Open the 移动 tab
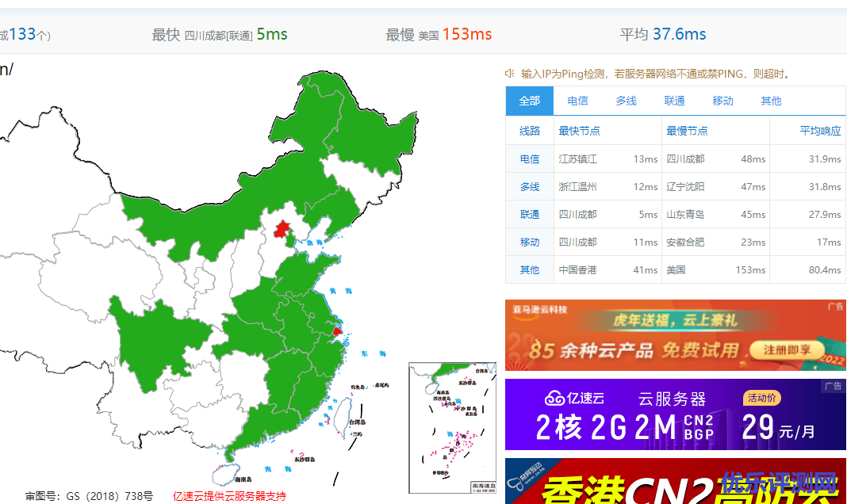Image resolution: width=847 pixels, height=504 pixels. [x=722, y=101]
